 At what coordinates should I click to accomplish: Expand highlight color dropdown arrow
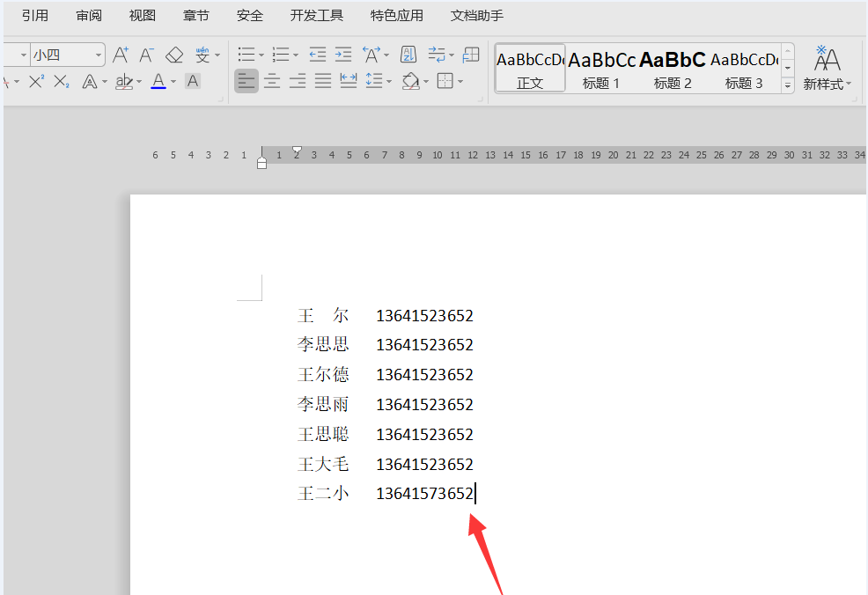pos(139,82)
